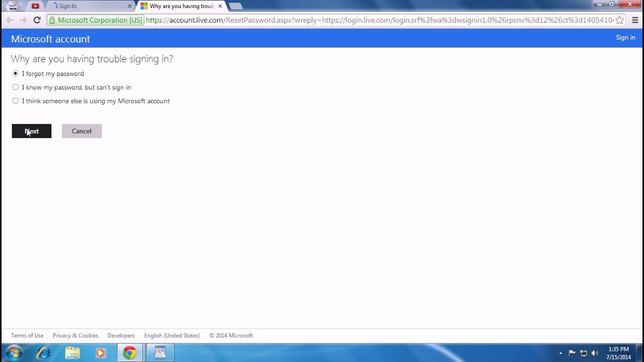
Task: Launch Internet Explorer from taskbar
Action: pos(44,353)
